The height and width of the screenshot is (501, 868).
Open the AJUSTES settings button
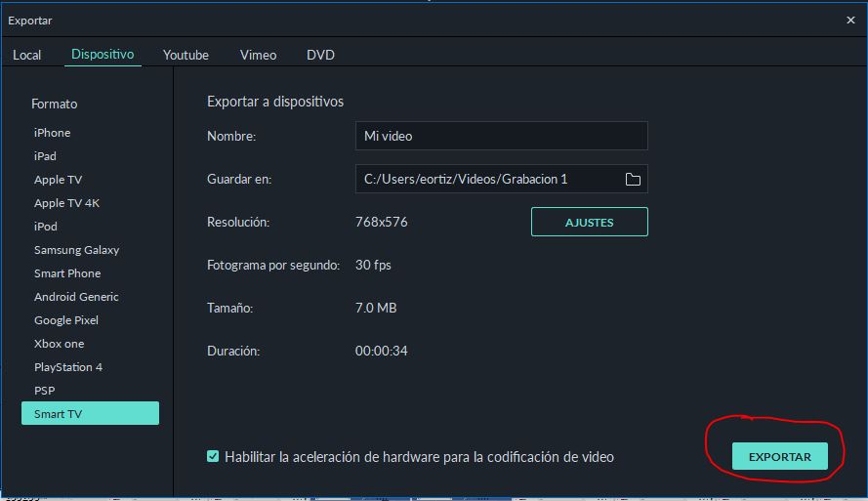click(589, 222)
